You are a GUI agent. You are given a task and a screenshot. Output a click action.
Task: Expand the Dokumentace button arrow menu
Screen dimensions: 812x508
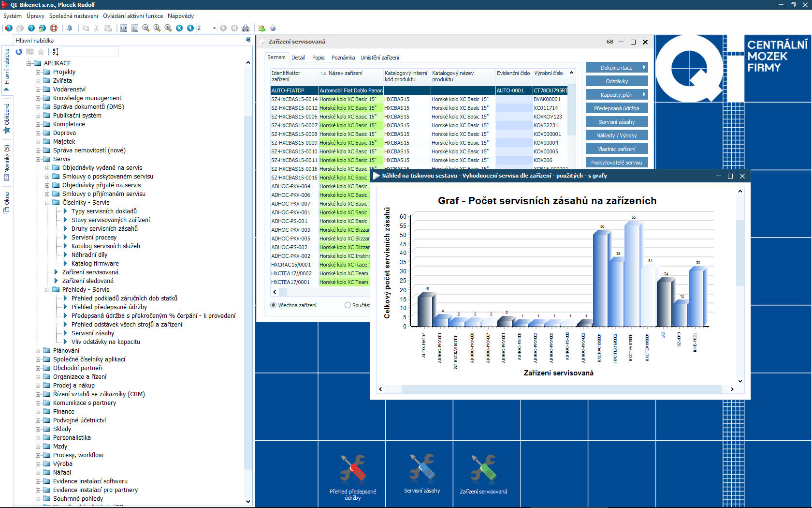(644, 68)
